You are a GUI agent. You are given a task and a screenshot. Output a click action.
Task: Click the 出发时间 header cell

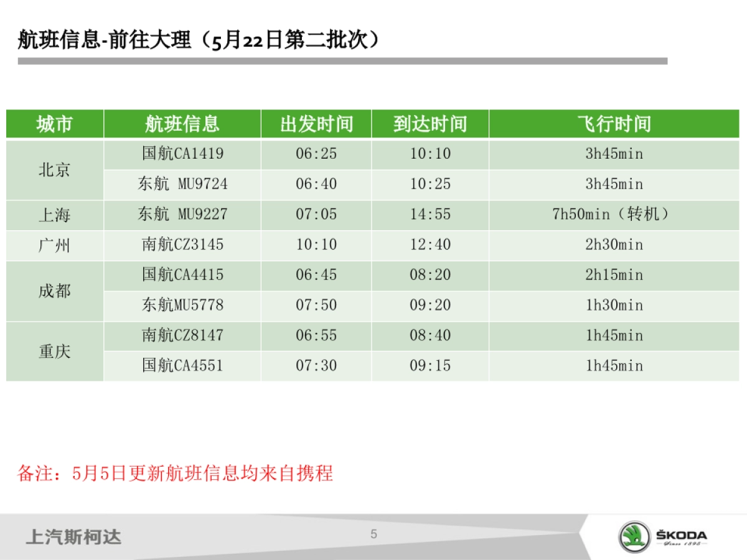pyautogui.click(x=317, y=124)
